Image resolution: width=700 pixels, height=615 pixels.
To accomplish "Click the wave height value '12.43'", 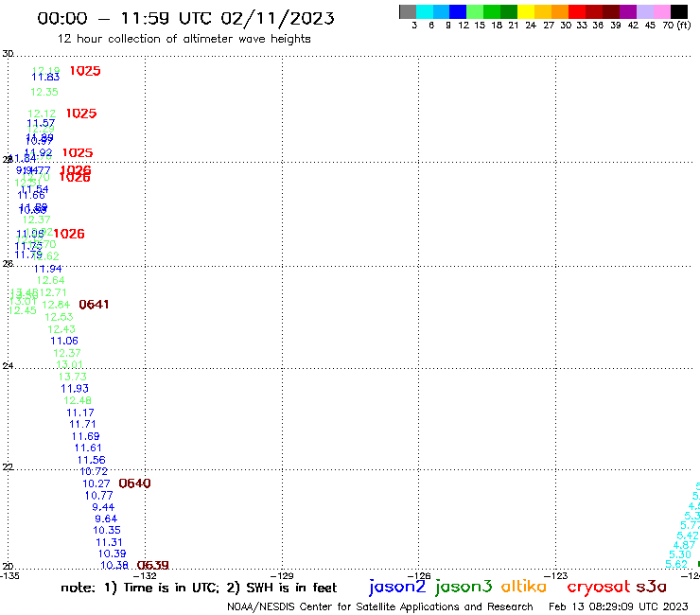I will point(61,329).
